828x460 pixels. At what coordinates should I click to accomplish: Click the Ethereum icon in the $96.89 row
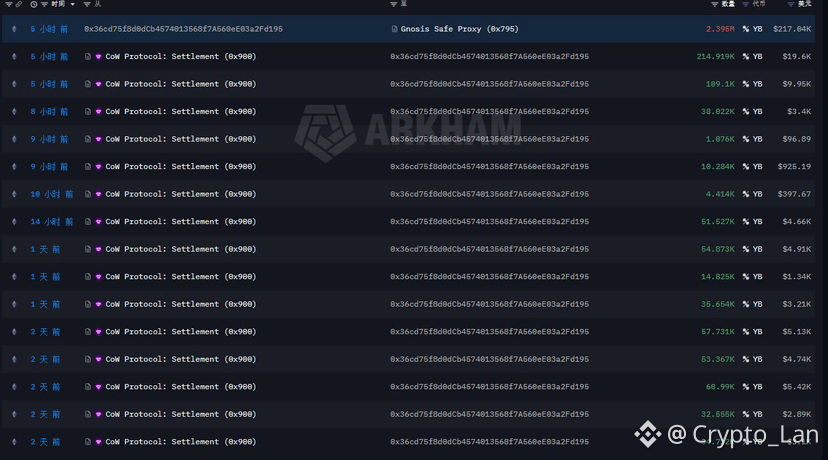pyautogui.click(x=14, y=139)
